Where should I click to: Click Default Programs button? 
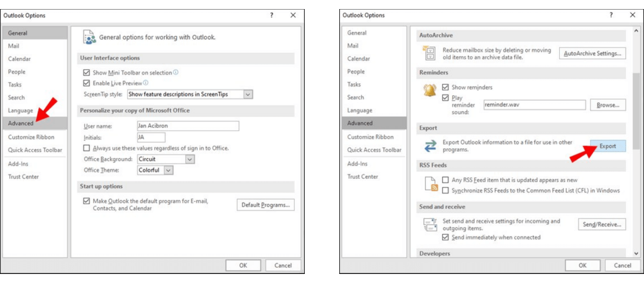click(x=265, y=205)
